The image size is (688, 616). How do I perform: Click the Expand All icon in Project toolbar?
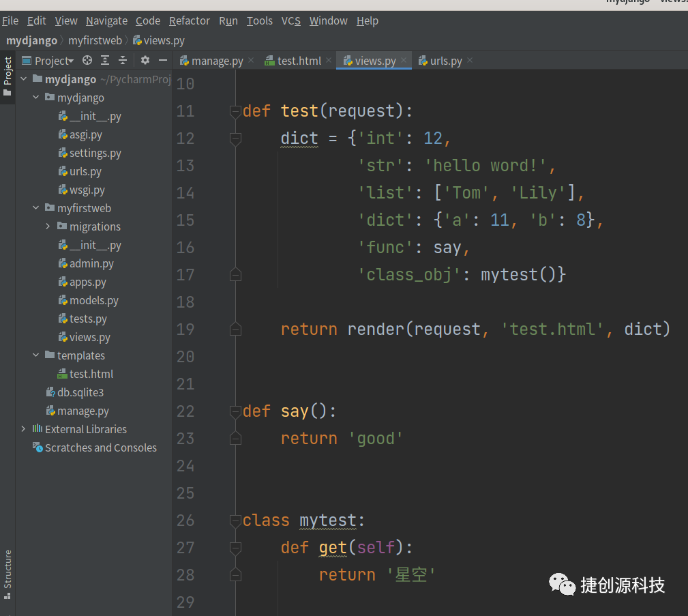(x=105, y=60)
